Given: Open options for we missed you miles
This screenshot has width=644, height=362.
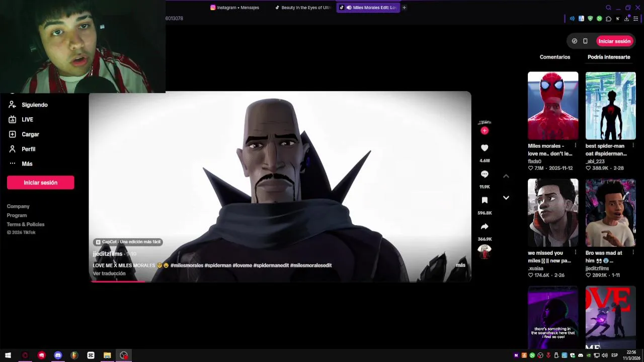Looking at the screenshot, I should click(576, 253).
